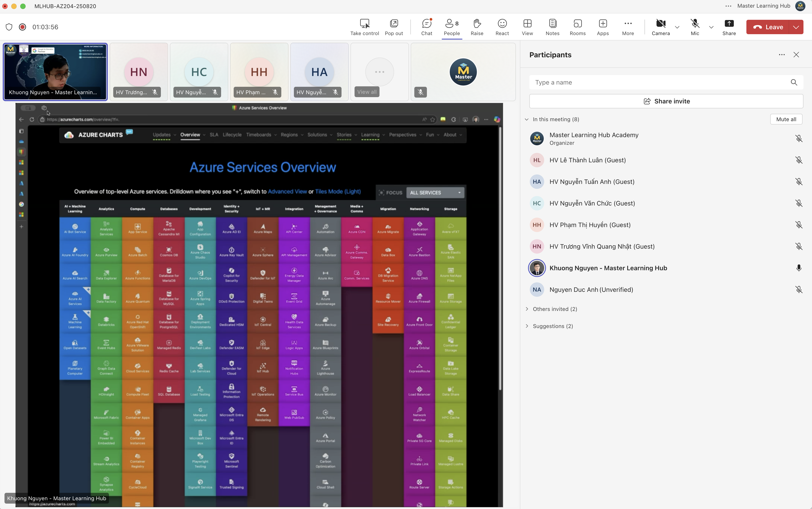Turn on the Camera
Image resolution: width=812 pixels, height=509 pixels.
tap(661, 27)
